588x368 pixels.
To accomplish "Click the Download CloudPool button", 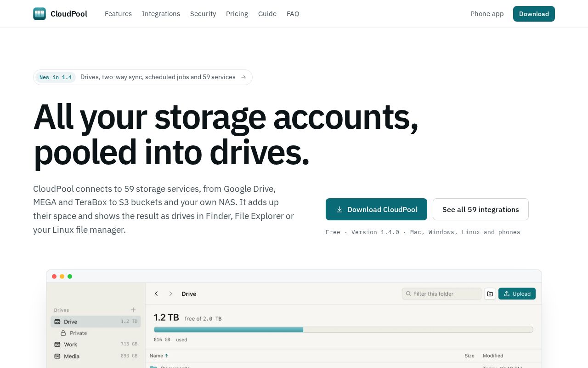I will coord(376,209).
